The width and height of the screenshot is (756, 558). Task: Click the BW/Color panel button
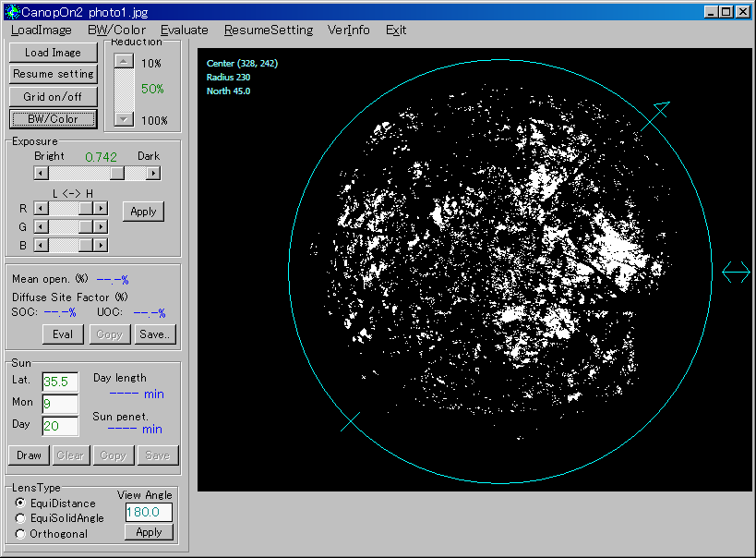click(x=53, y=119)
